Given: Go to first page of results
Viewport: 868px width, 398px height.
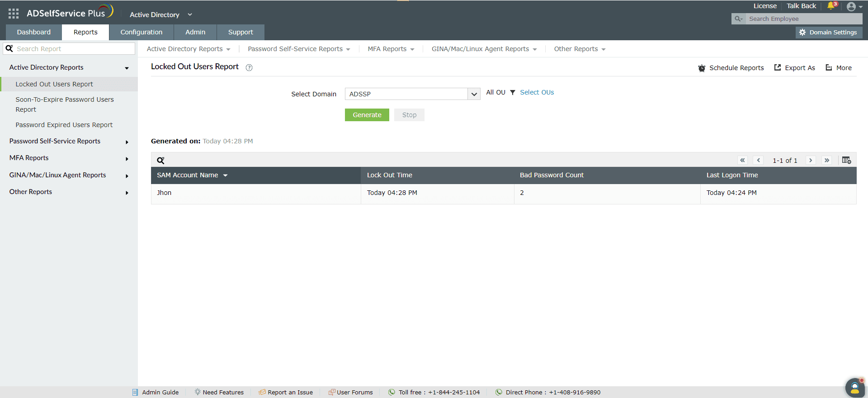Looking at the screenshot, I should (x=742, y=160).
